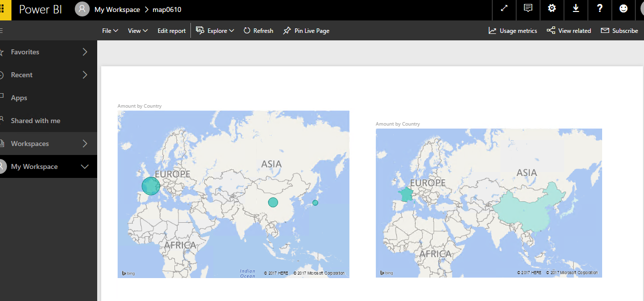Click France filled region on right map
The width and height of the screenshot is (644, 301).
406,193
